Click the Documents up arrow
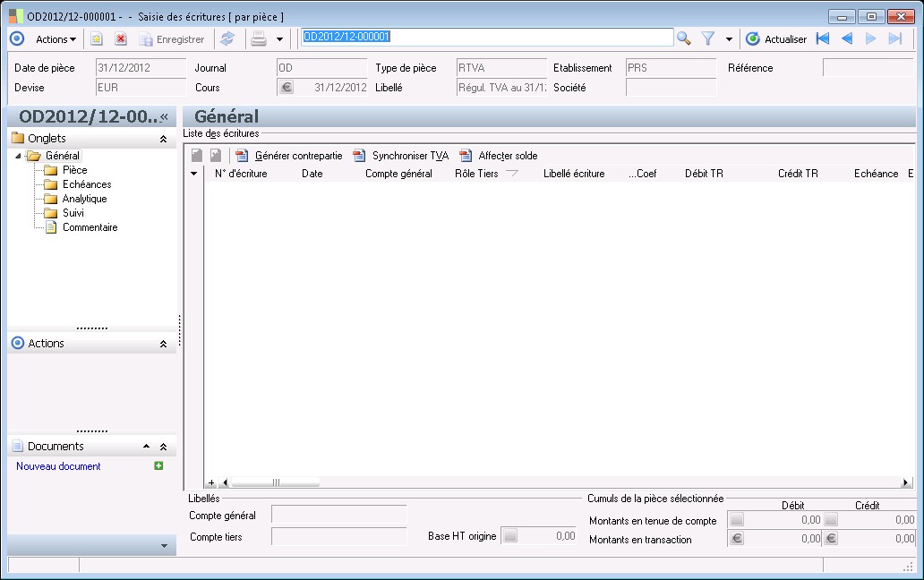The image size is (924, 580). (146, 447)
